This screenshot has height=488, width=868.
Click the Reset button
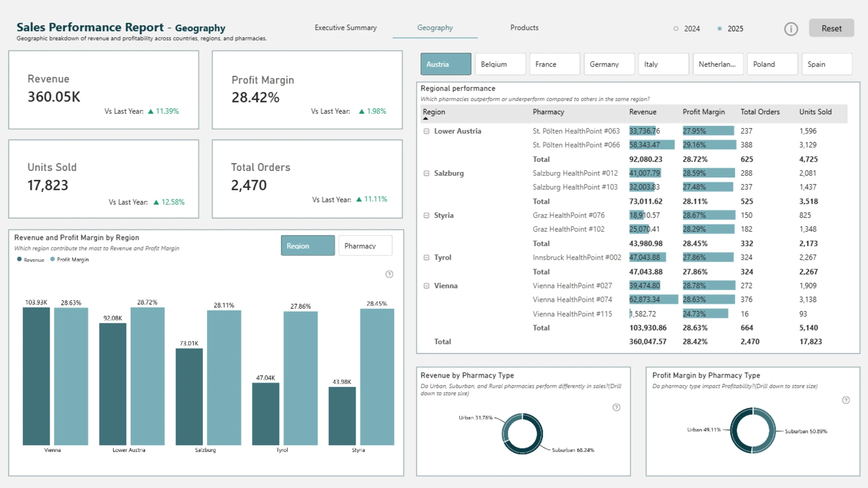(831, 28)
